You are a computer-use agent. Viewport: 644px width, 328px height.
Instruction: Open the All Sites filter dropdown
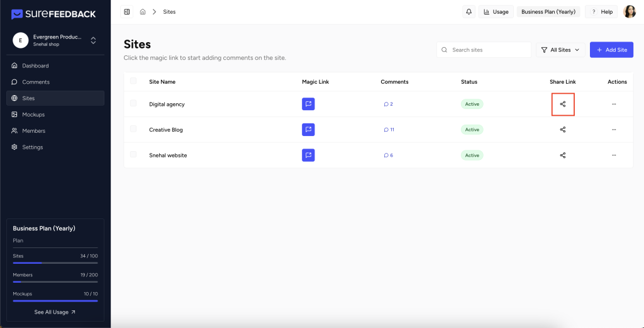[x=560, y=50]
